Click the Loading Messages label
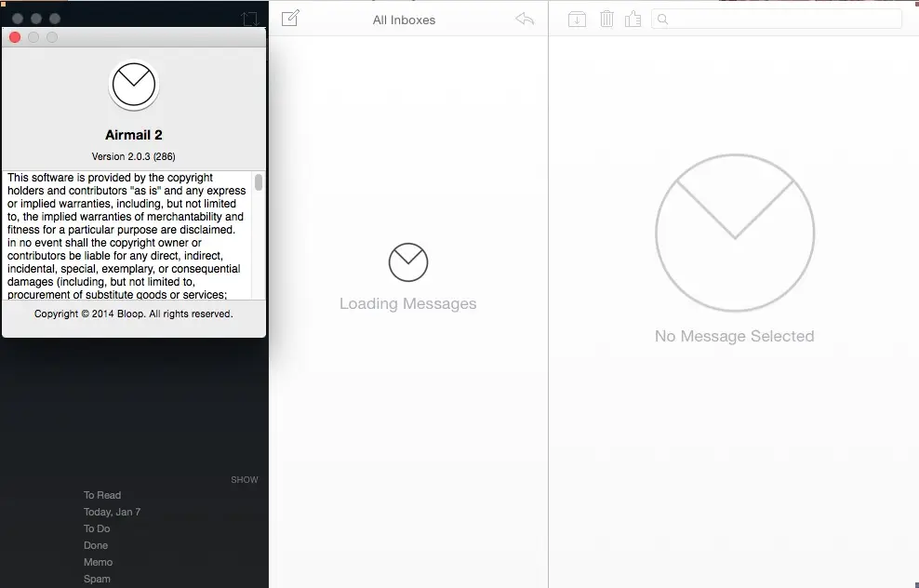This screenshot has height=588, width=919. click(x=408, y=303)
